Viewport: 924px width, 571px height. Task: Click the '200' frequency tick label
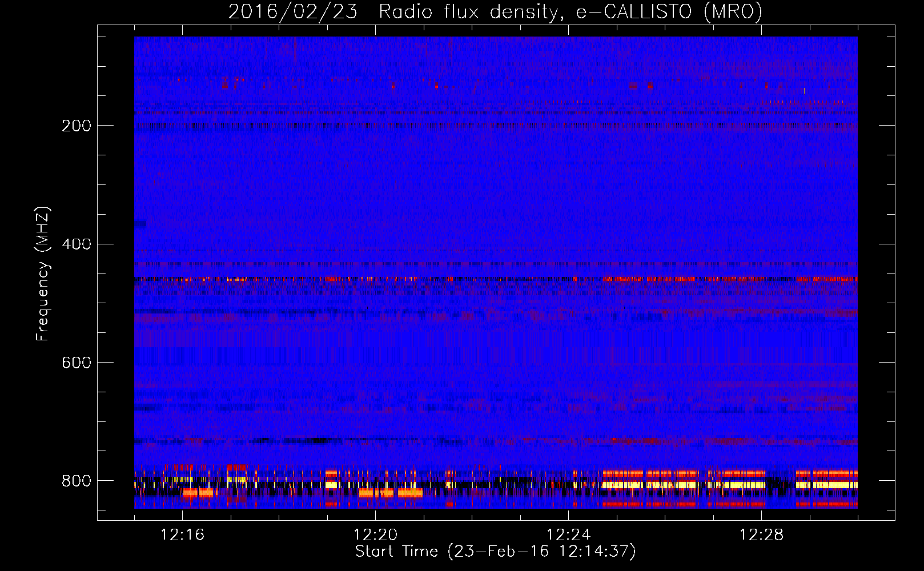(x=77, y=126)
